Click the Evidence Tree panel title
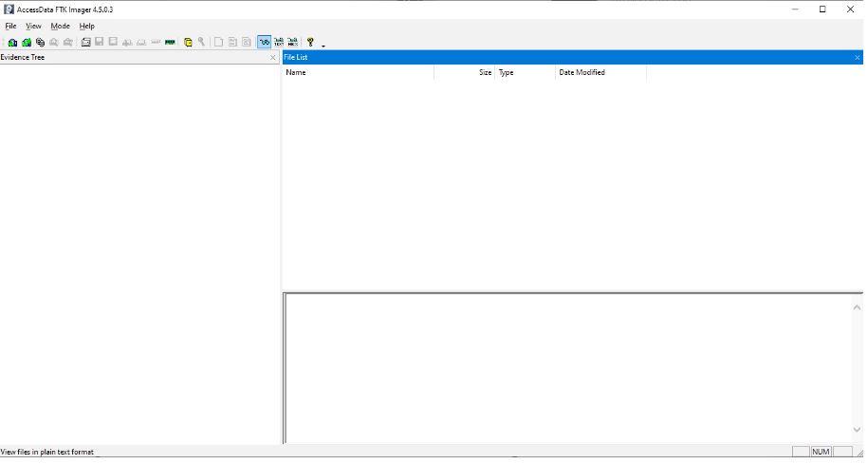 click(23, 57)
